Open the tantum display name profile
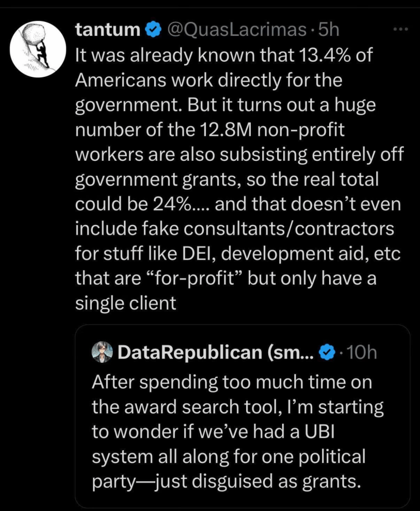This screenshot has height=511, width=420. 107,30
